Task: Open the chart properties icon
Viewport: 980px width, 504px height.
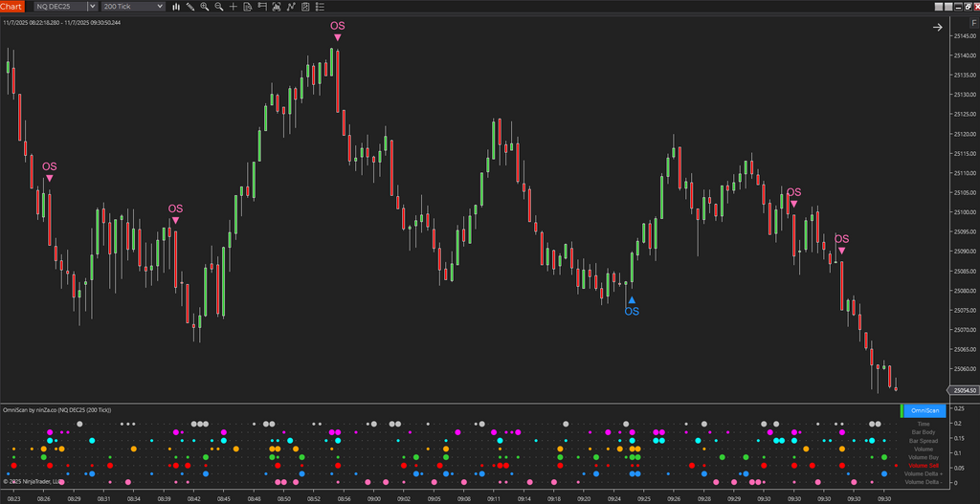Action: point(305,7)
